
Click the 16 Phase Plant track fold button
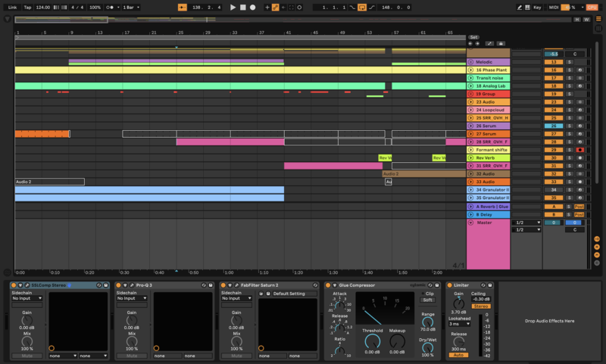(x=470, y=70)
